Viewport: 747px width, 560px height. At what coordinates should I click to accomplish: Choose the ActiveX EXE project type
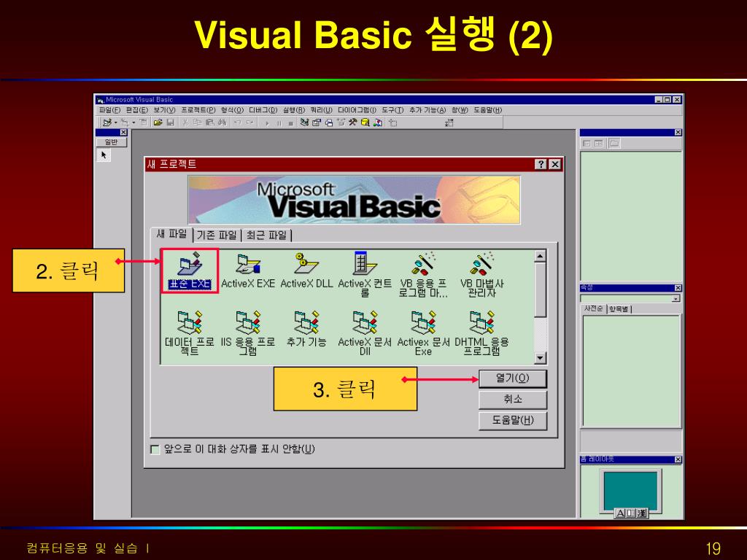coord(248,271)
